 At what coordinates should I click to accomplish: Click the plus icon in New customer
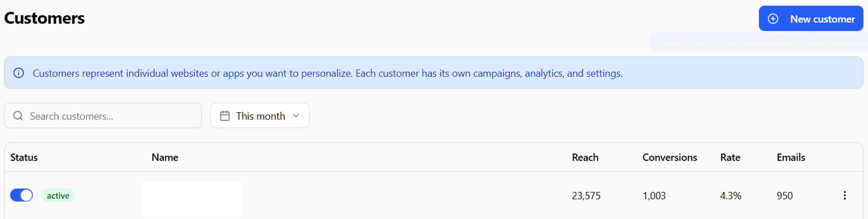coord(773,19)
